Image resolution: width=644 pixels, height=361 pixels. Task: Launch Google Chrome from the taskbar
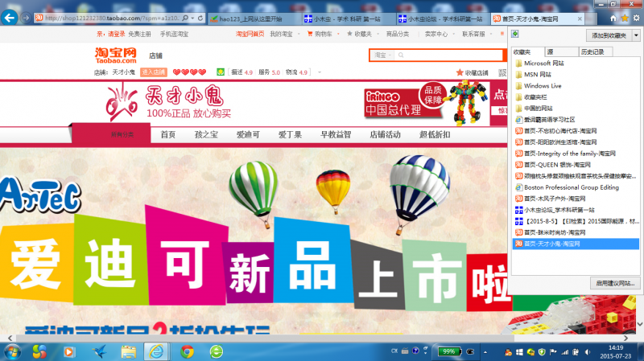[x=187, y=351]
